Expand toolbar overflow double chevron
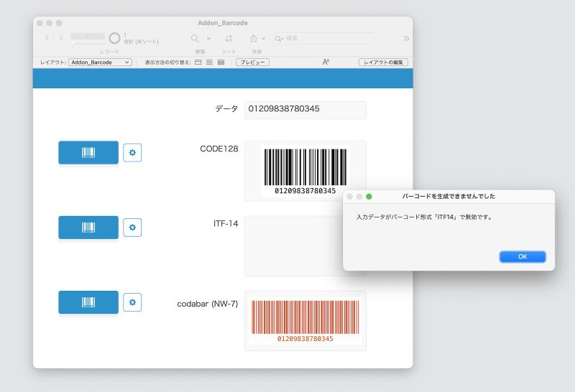 coord(405,38)
